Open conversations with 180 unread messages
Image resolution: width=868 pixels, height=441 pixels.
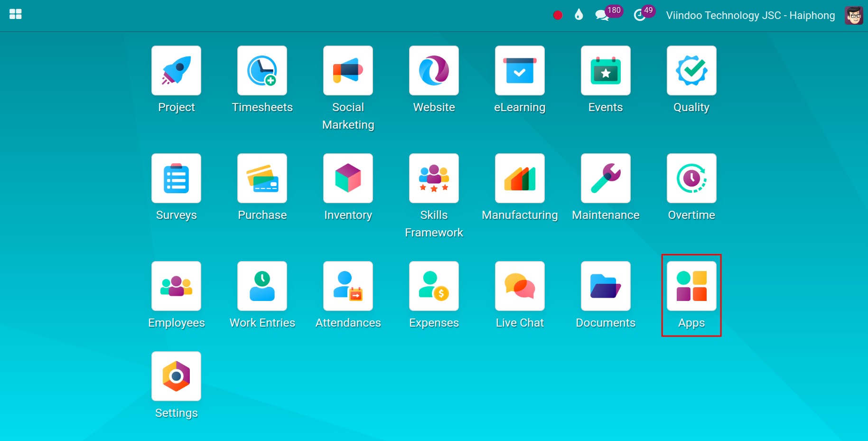(x=608, y=13)
